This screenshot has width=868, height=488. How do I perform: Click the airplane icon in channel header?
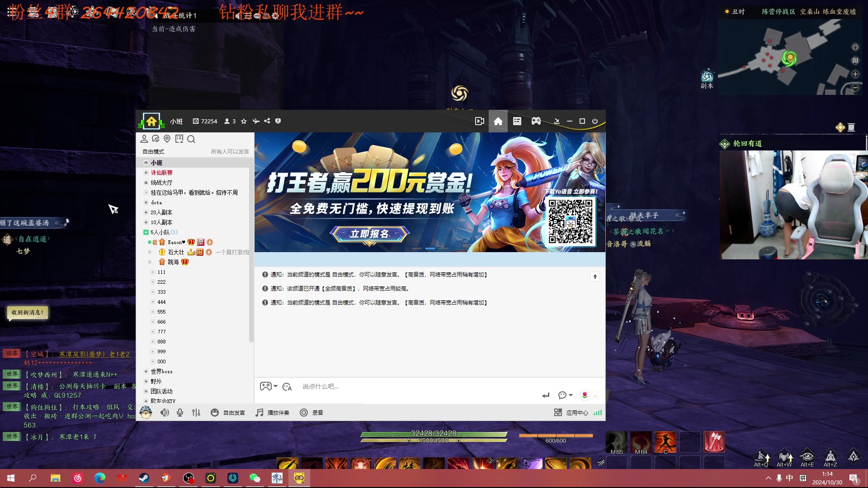click(256, 121)
